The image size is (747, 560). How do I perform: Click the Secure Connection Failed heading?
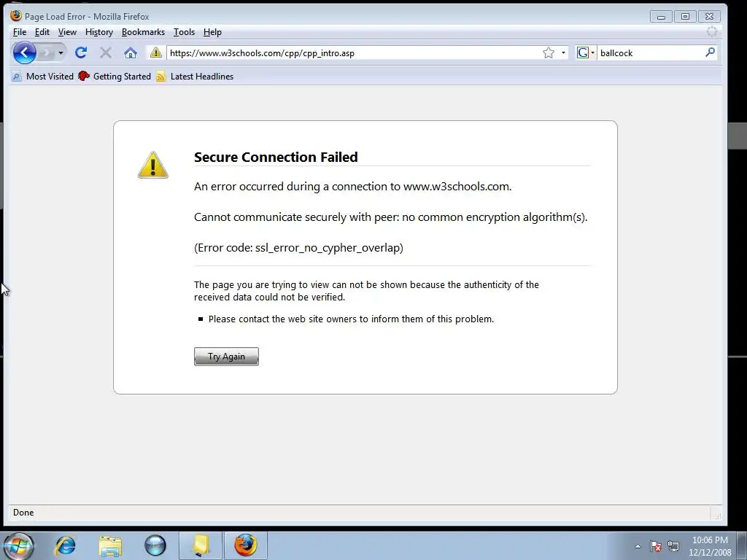click(x=276, y=157)
